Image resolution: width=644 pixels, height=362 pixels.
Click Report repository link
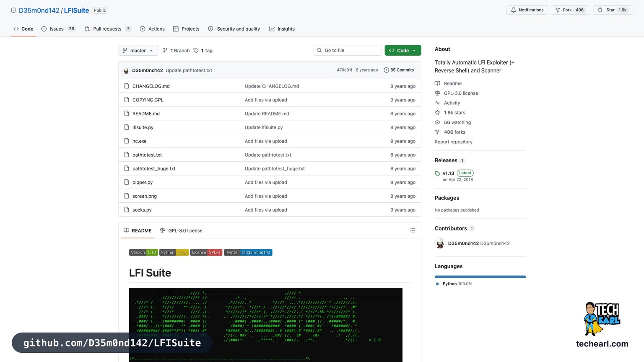[x=454, y=142]
